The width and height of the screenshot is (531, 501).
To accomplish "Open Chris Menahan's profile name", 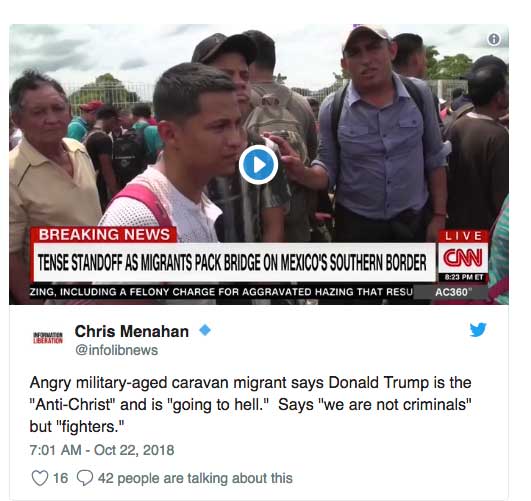I will 132,331.
